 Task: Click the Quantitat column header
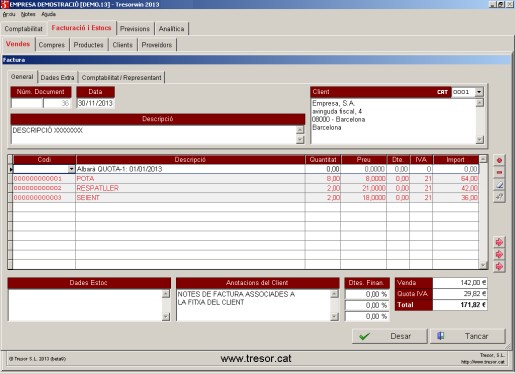pyautogui.click(x=323, y=160)
